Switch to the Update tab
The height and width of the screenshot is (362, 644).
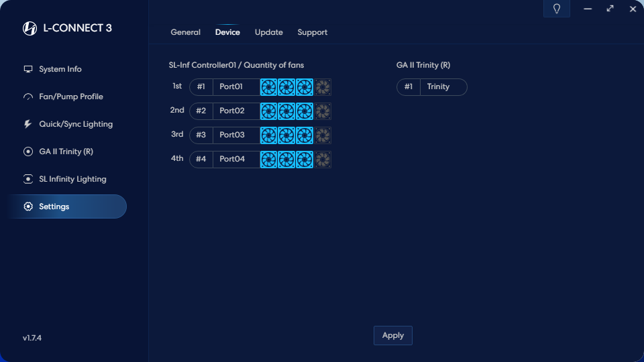(268, 32)
